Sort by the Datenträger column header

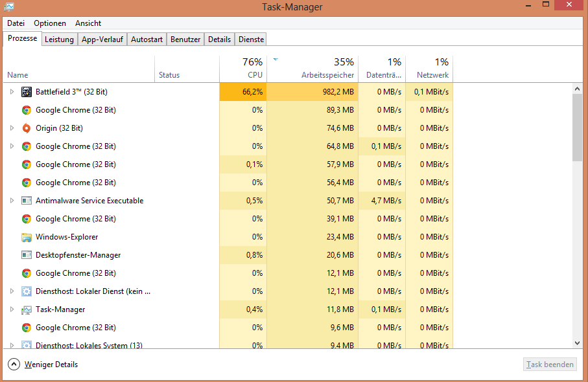[x=382, y=69]
